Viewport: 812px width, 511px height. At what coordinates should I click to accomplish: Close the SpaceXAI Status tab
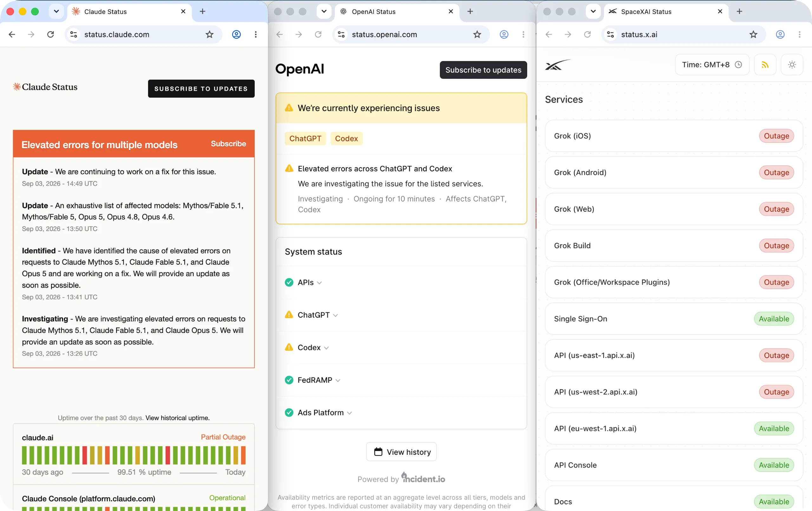(x=720, y=11)
